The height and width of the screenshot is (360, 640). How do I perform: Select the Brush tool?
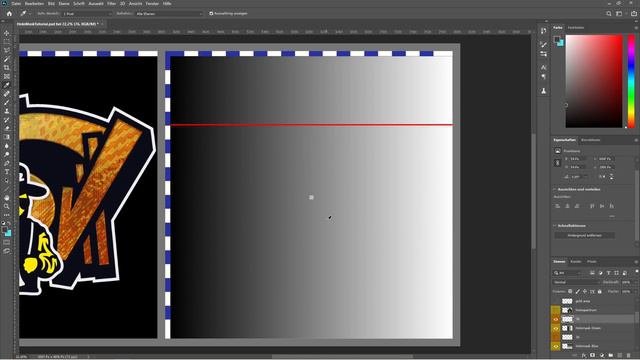[x=7, y=102]
